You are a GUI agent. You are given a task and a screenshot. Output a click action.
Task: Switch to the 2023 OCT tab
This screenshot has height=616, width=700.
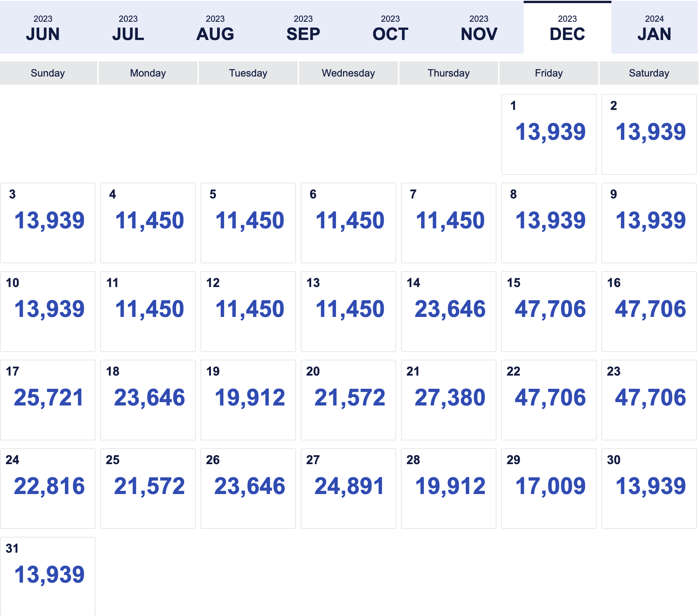390,28
